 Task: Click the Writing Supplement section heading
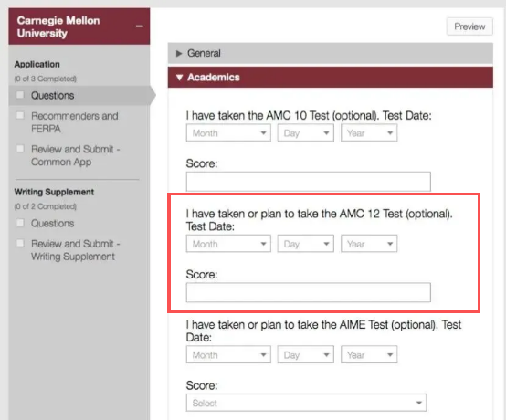click(x=54, y=192)
